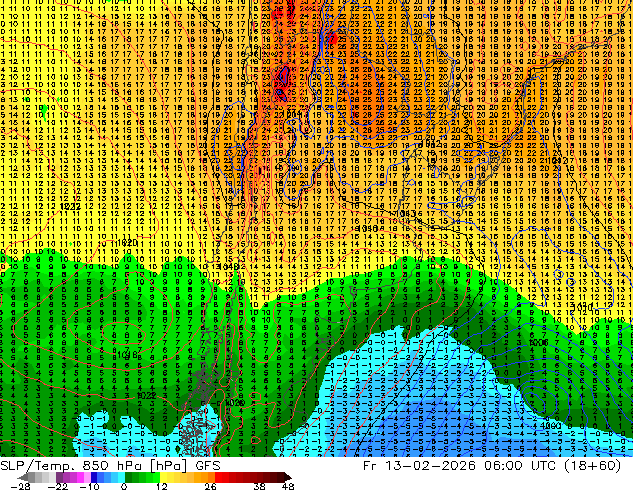Screen dimensions: 634x490
Task: Click the '1010' isobar pressure label
Action: pyautogui.click(x=583, y=307)
